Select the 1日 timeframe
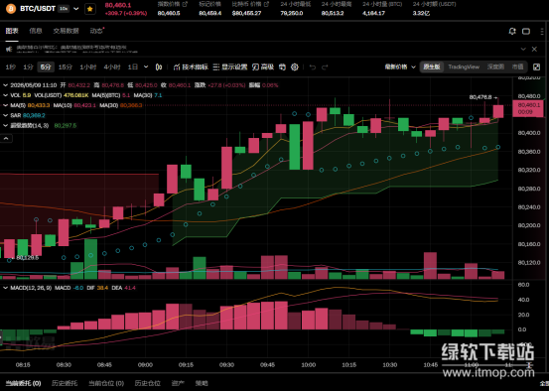Image resolution: width=549 pixels, height=392 pixels. coord(133,66)
